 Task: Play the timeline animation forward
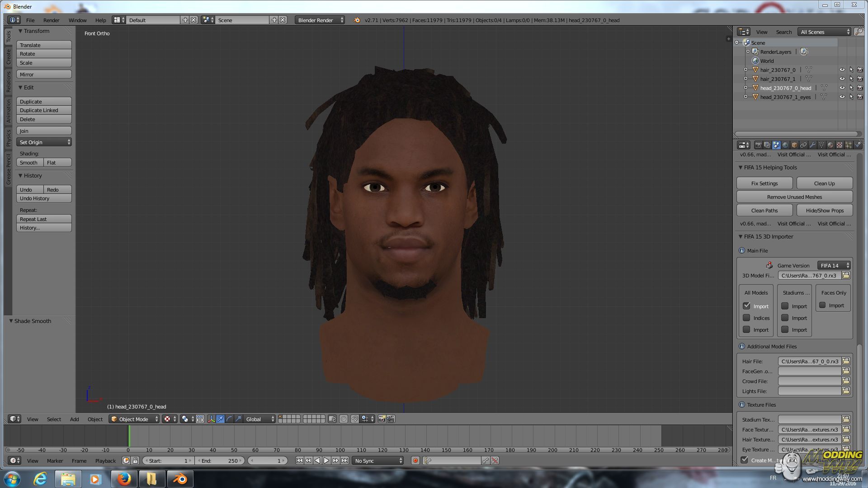pyautogui.click(x=326, y=460)
